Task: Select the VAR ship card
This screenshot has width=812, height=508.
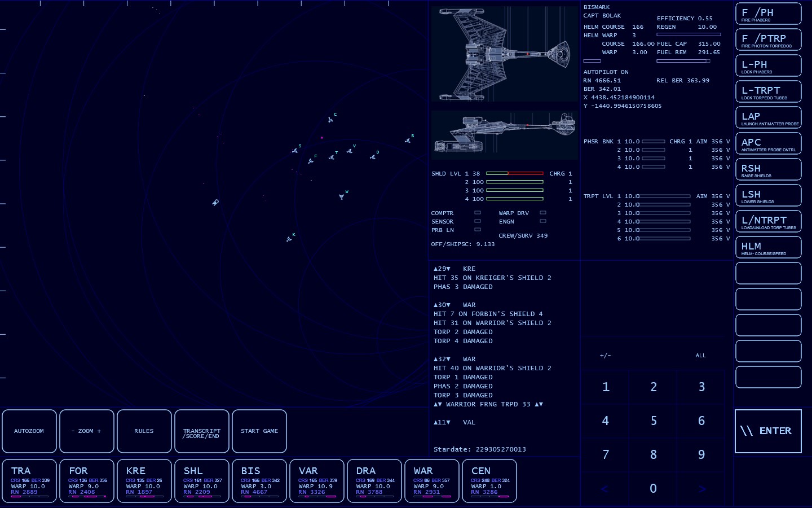Action: [317, 481]
